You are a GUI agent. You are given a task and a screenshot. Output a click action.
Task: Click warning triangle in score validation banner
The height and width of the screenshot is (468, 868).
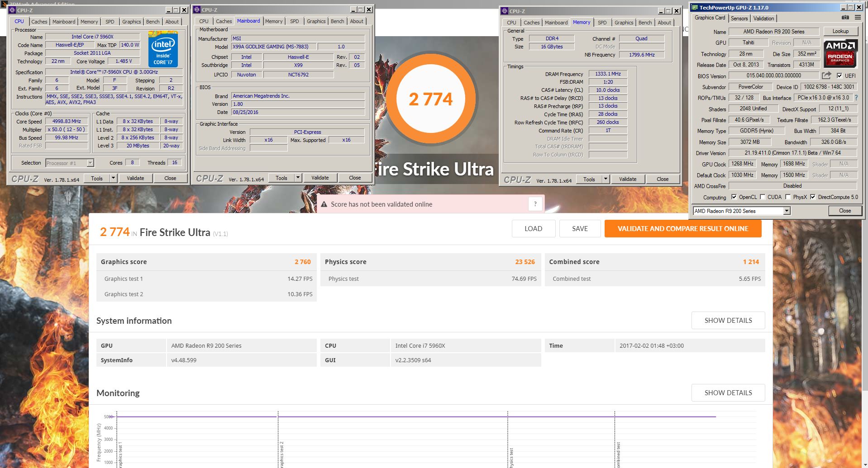(324, 204)
